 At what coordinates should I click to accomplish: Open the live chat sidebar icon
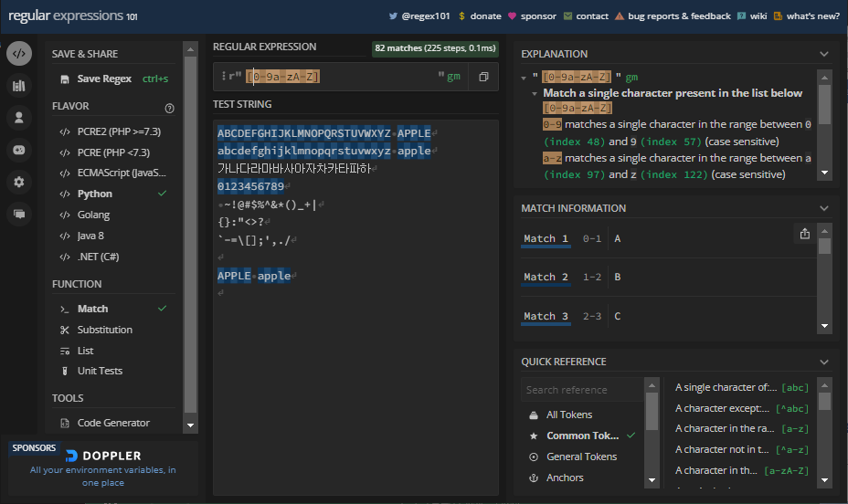[x=19, y=214]
